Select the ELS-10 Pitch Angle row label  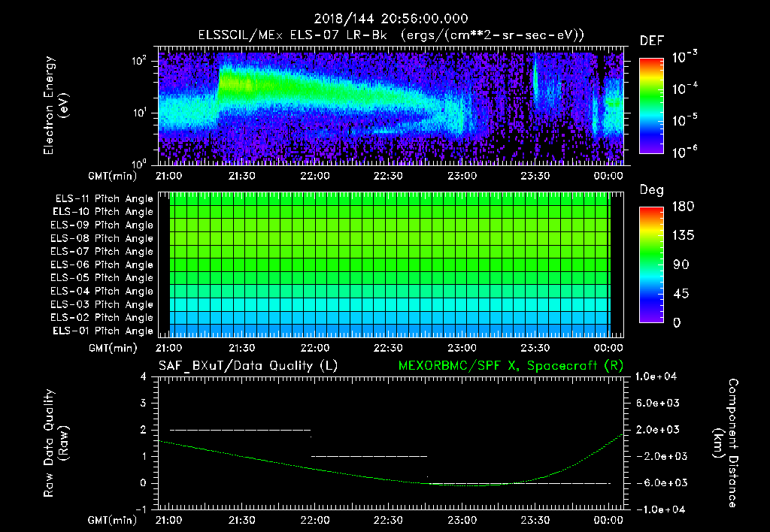pos(103,212)
